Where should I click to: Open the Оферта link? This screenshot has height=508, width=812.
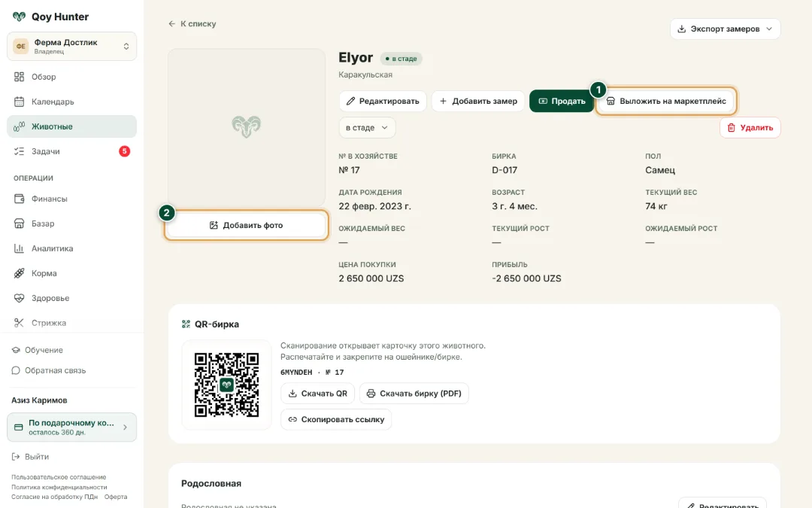(x=116, y=497)
